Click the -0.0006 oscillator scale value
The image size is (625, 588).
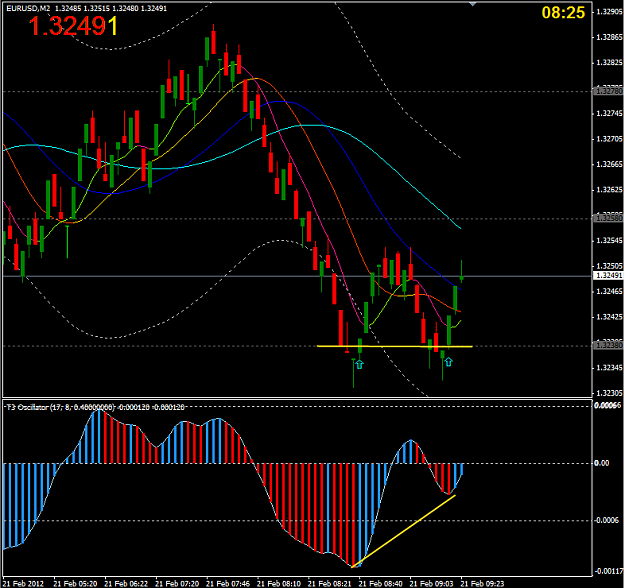tap(606, 521)
